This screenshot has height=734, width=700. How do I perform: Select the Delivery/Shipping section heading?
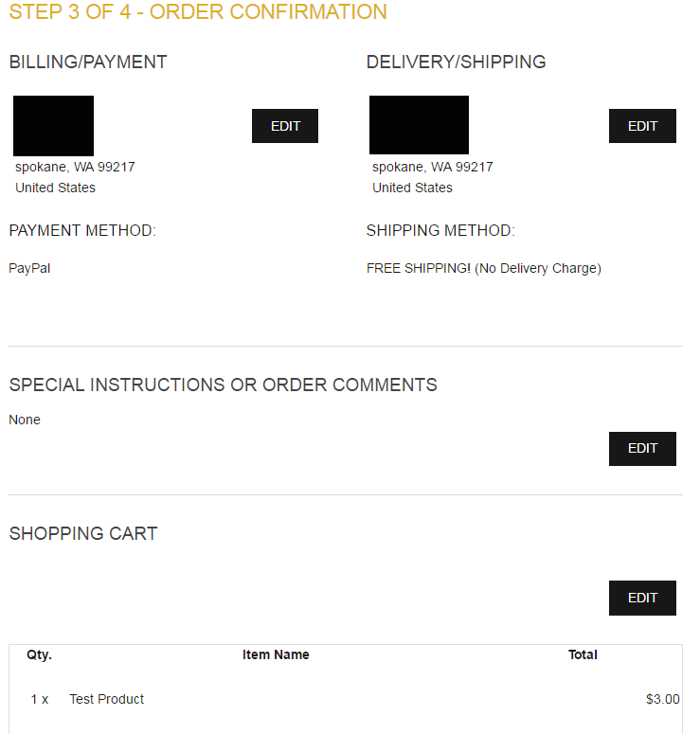pyautogui.click(x=457, y=63)
